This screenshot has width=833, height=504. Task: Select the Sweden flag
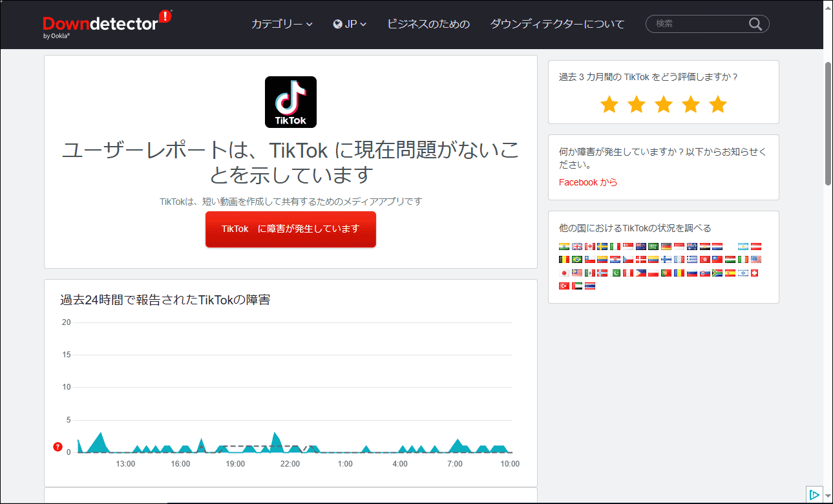coord(602,247)
